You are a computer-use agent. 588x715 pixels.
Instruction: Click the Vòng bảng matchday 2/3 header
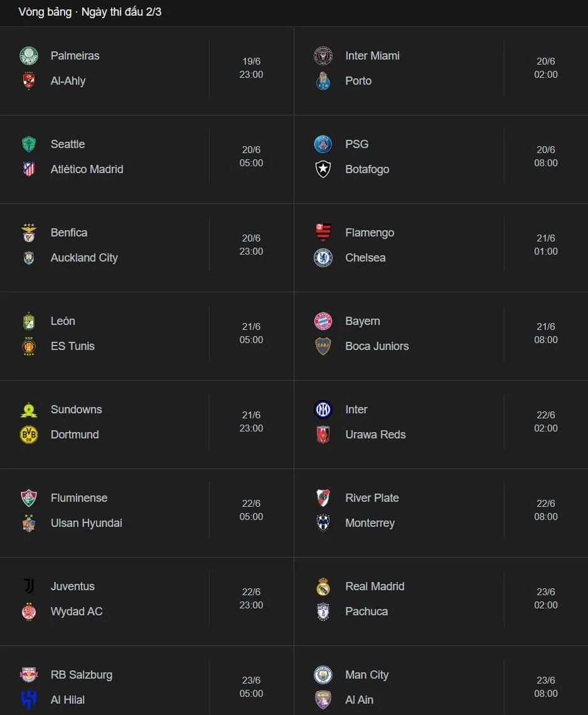90,12
